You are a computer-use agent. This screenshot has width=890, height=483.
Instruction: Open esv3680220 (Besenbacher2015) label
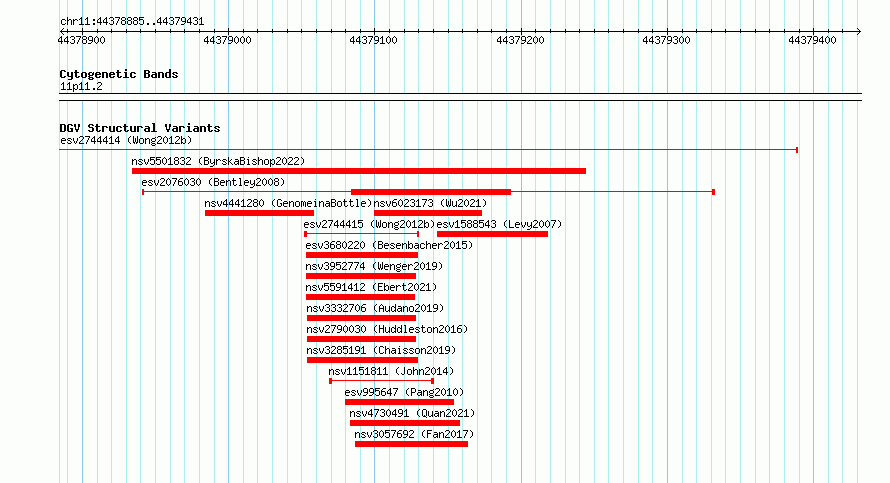pos(389,245)
